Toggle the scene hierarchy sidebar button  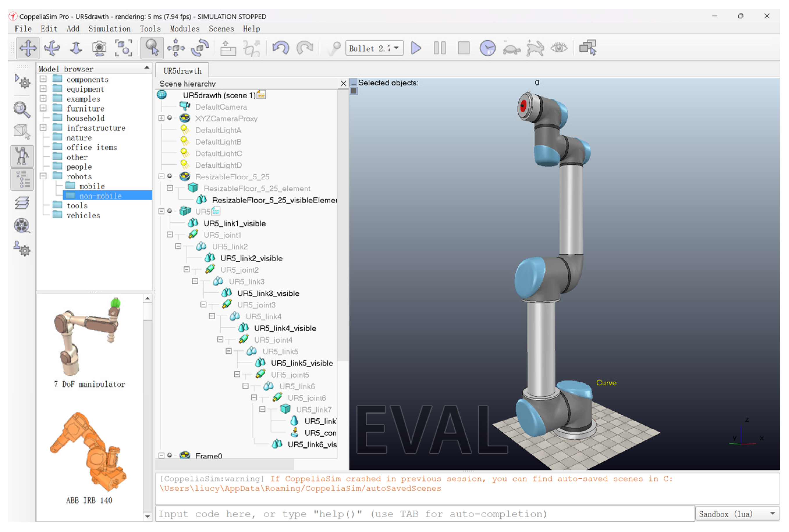point(22,179)
